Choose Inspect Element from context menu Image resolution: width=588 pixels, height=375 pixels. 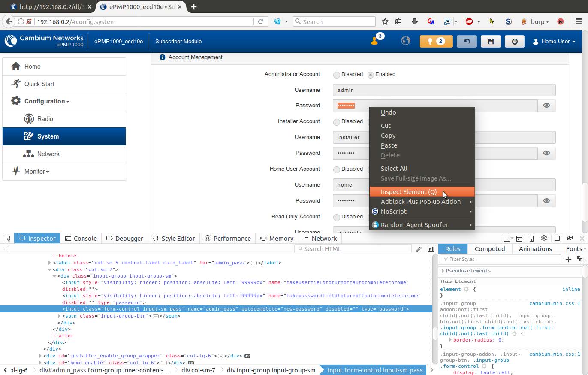coord(408,192)
